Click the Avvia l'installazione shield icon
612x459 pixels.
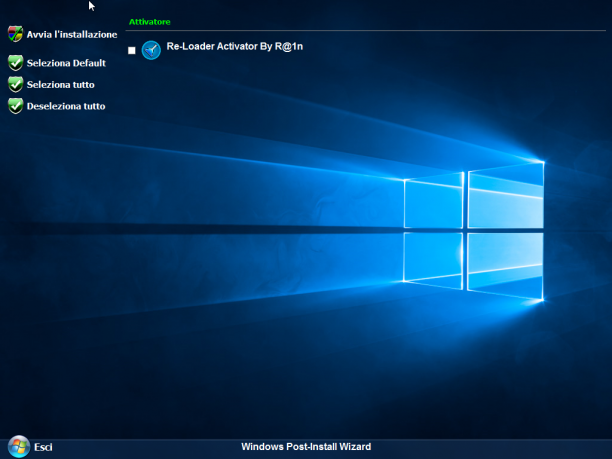(x=15, y=34)
